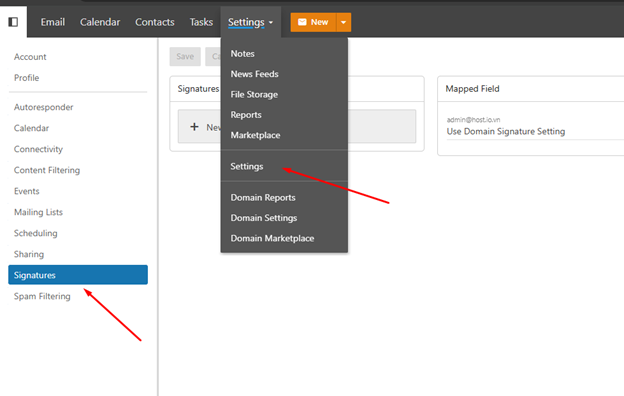Open Events in sidebar
This screenshot has height=396, width=624.
[x=27, y=191]
